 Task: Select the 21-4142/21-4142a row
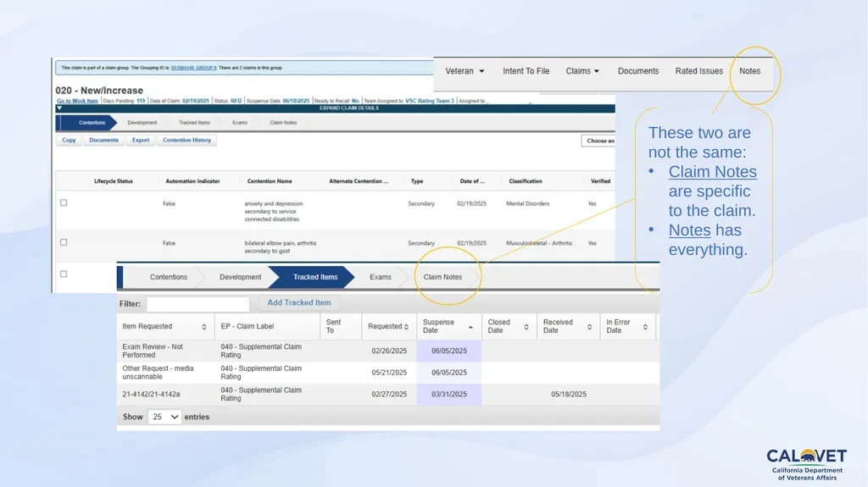[x=387, y=394]
